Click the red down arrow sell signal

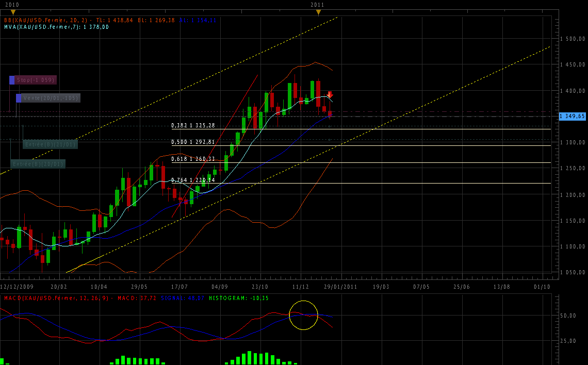pos(330,95)
